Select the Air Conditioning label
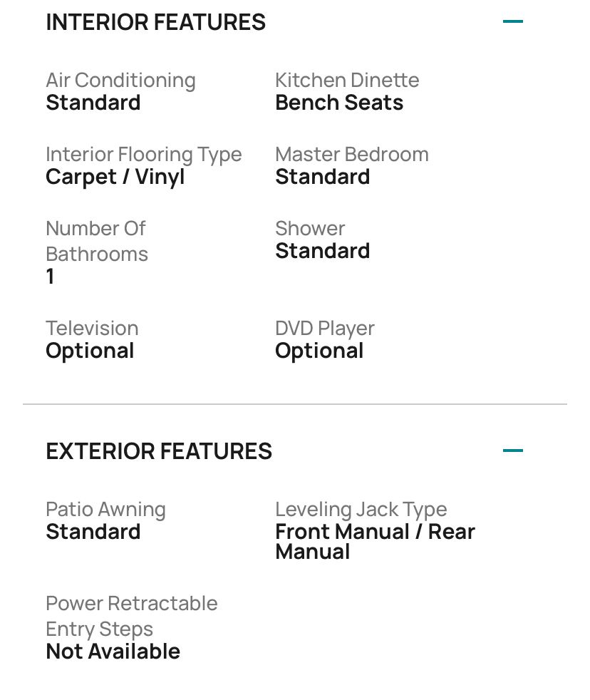 click(x=120, y=81)
